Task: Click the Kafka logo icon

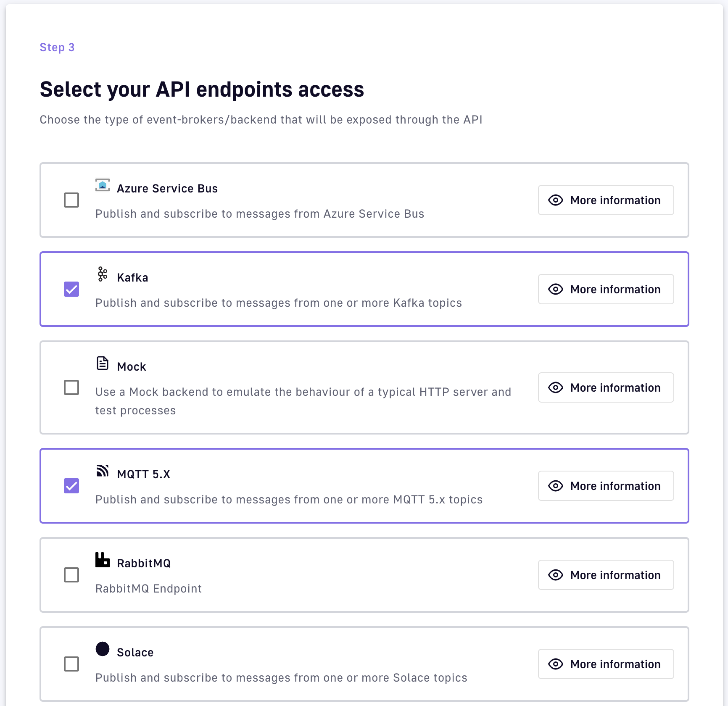Action: pos(103,274)
